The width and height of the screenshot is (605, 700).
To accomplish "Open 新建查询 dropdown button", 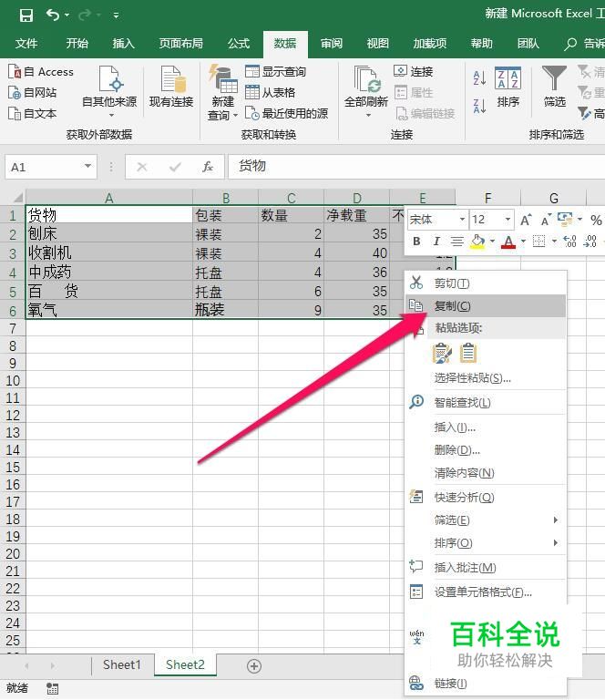I will [x=222, y=92].
